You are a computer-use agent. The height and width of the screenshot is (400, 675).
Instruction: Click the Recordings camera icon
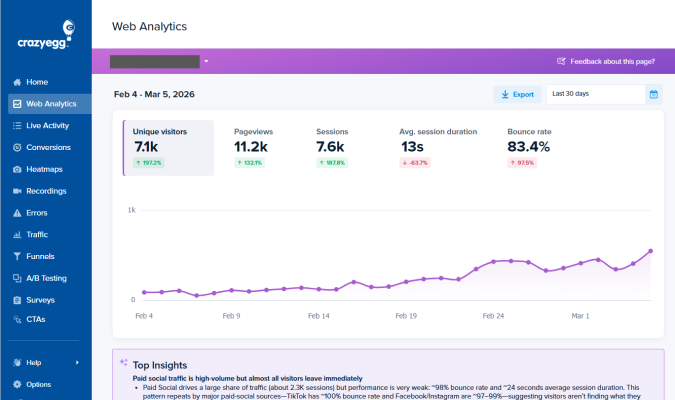[x=17, y=191]
